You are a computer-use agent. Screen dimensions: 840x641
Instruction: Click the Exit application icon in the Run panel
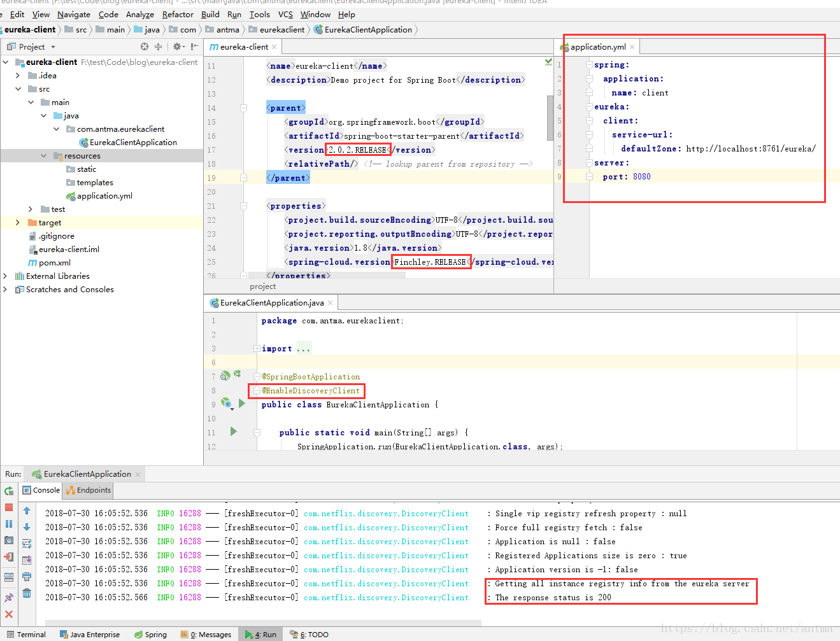pyautogui.click(x=9, y=557)
